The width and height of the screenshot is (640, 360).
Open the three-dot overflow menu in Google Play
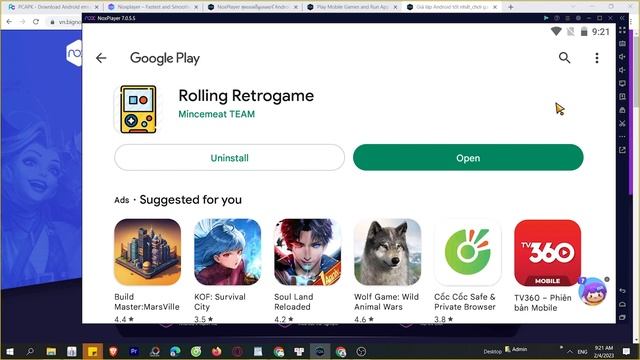click(597, 58)
